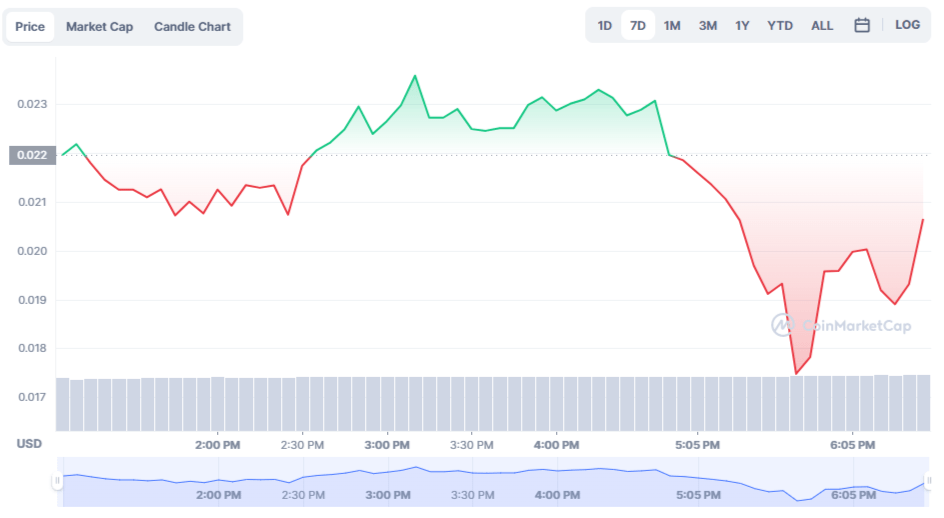Viewport: 944px width, 518px height.
Task: Click the highest green peak on chart
Action: (415, 76)
